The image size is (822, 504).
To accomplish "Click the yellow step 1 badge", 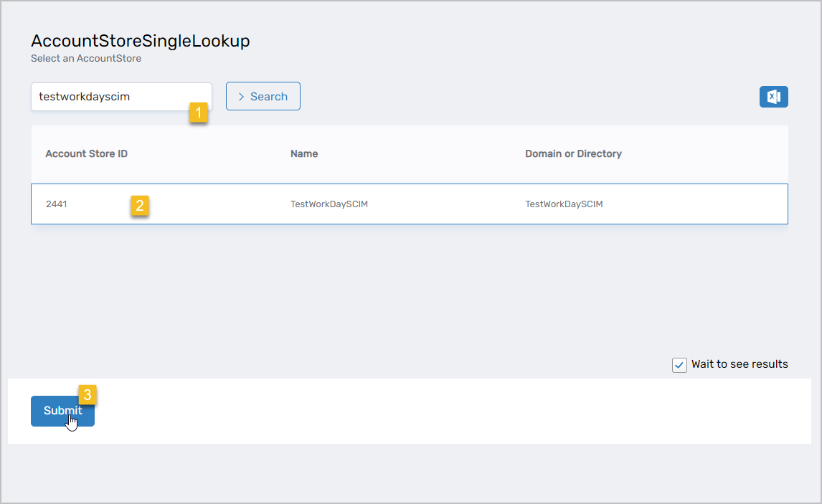I will [x=199, y=113].
